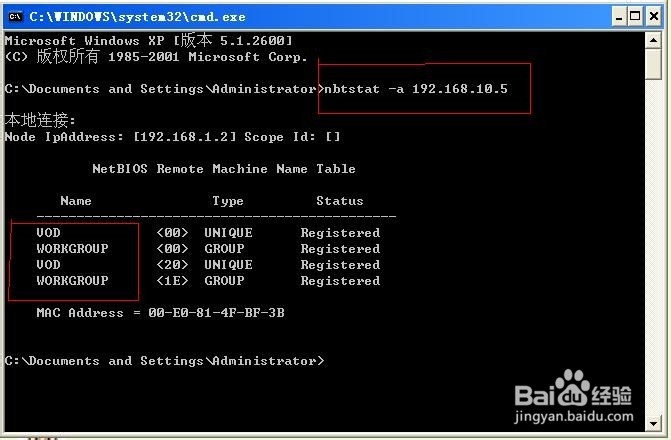Click the vertical scrollbar thumb
Viewport: 671px width, 440px height.
[x=653, y=63]
